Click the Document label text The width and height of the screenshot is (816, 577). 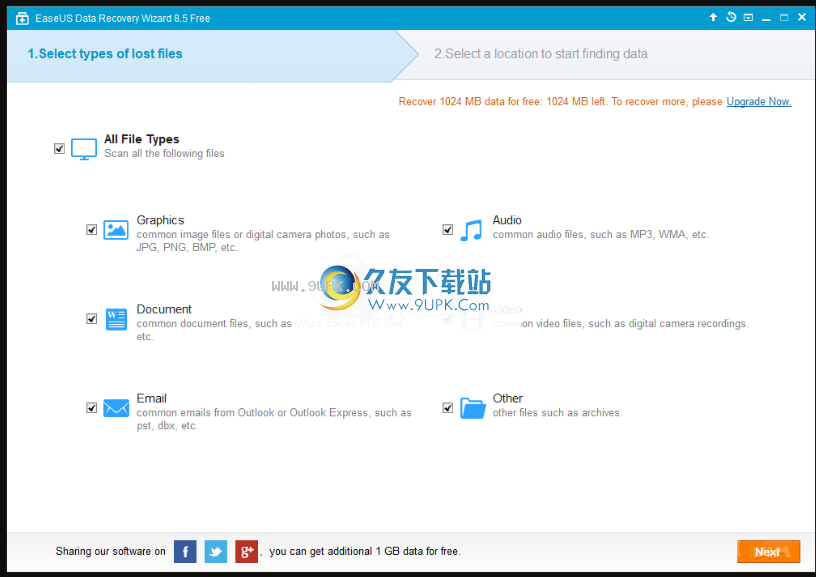[x=164, y=309]
